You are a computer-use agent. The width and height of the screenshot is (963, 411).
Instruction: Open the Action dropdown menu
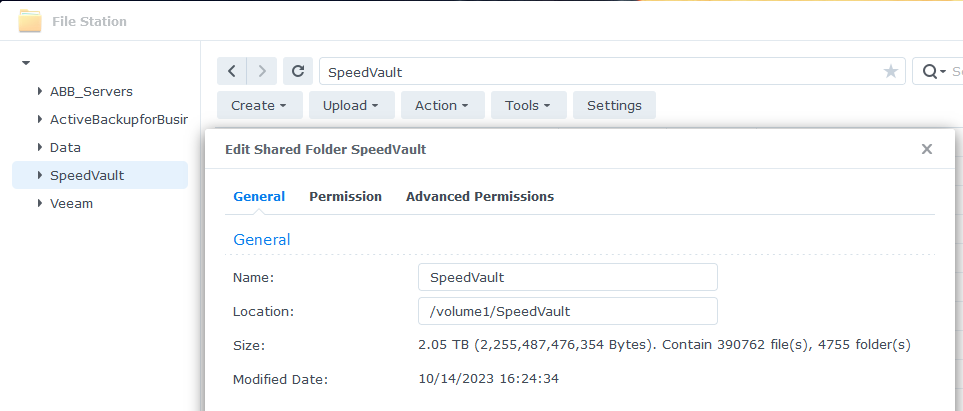click(x=442, y=105)
